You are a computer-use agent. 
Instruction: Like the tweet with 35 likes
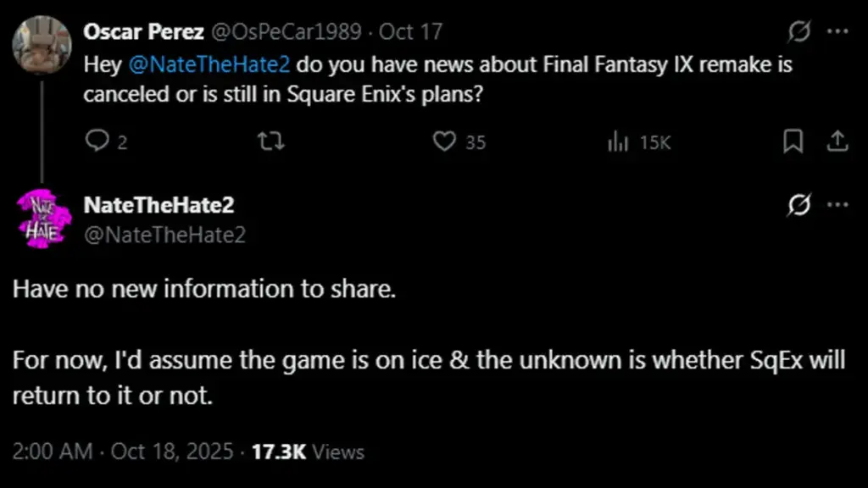(x=445, y=142)
